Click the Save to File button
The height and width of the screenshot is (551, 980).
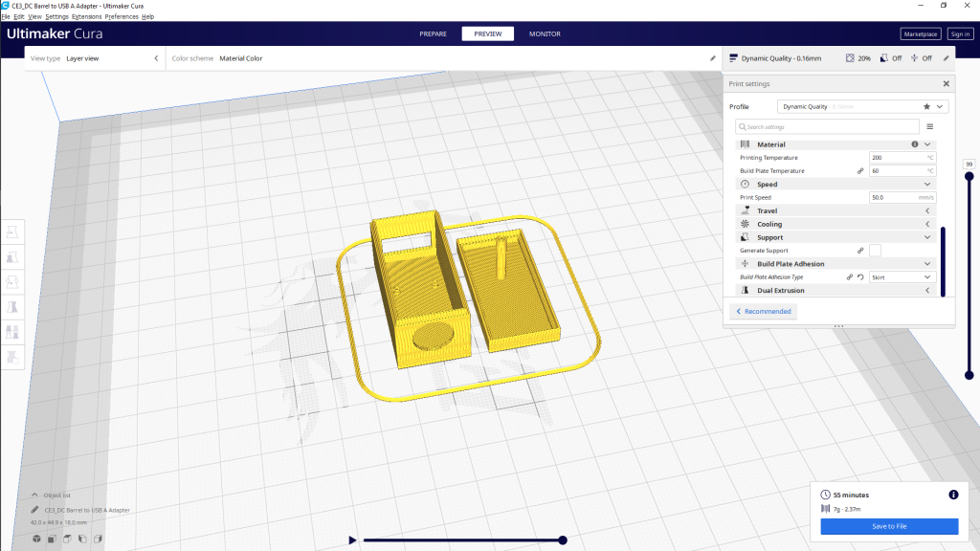click(x=888, y=527)
